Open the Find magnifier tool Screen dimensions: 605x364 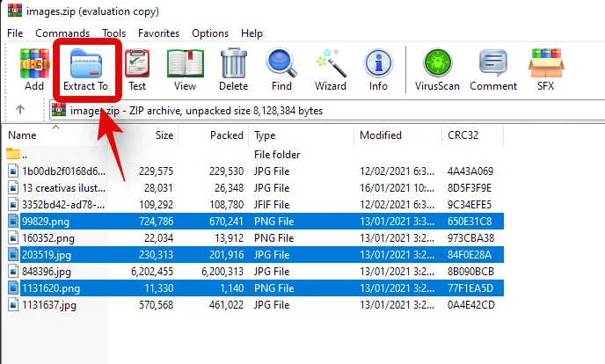click(x=281, y=69)
